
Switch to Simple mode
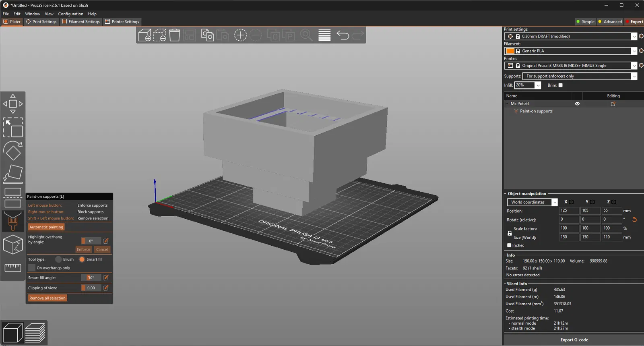585,22
